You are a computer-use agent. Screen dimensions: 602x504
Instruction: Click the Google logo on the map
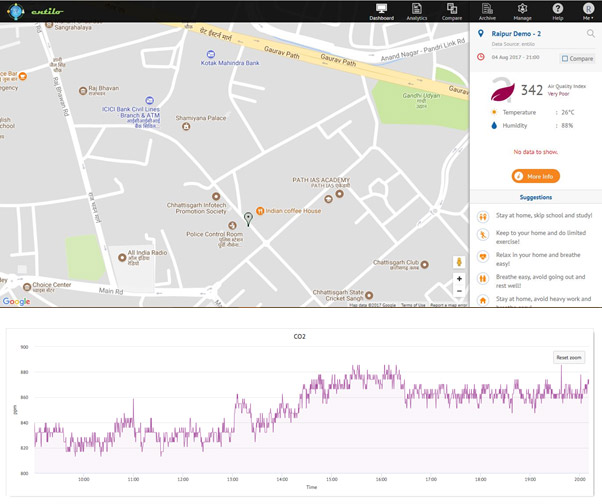point(16,301)
